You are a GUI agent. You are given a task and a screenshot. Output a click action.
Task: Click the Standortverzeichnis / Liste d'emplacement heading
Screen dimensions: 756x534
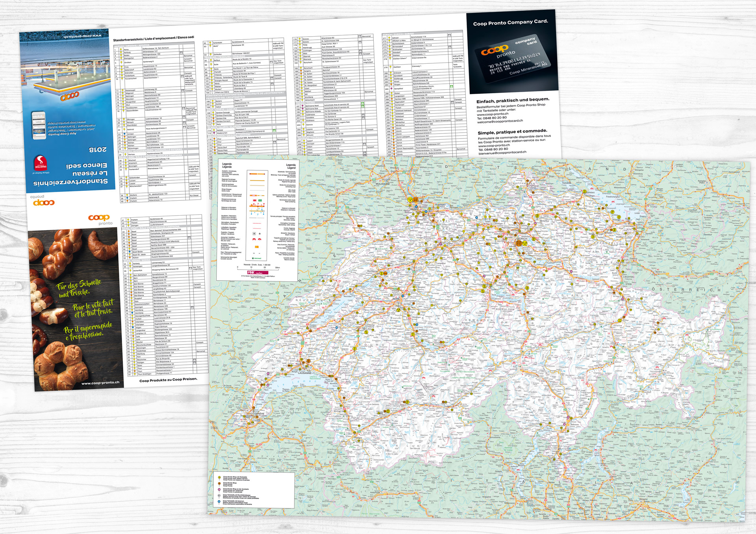(153, 39)
